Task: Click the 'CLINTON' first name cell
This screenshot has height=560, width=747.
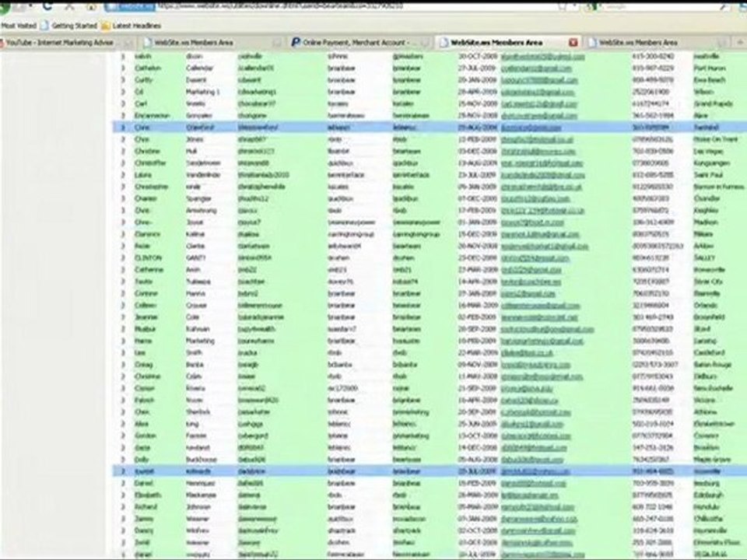Action: (x=148, y=258)
